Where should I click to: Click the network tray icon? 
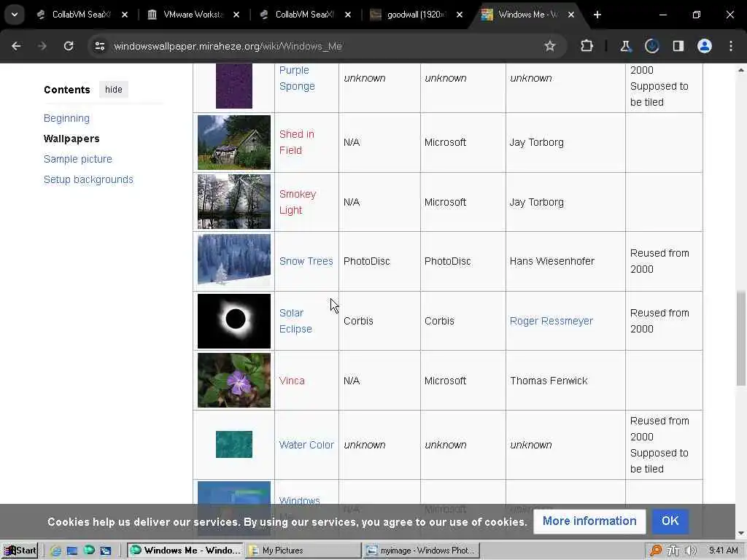coord(673,551)
